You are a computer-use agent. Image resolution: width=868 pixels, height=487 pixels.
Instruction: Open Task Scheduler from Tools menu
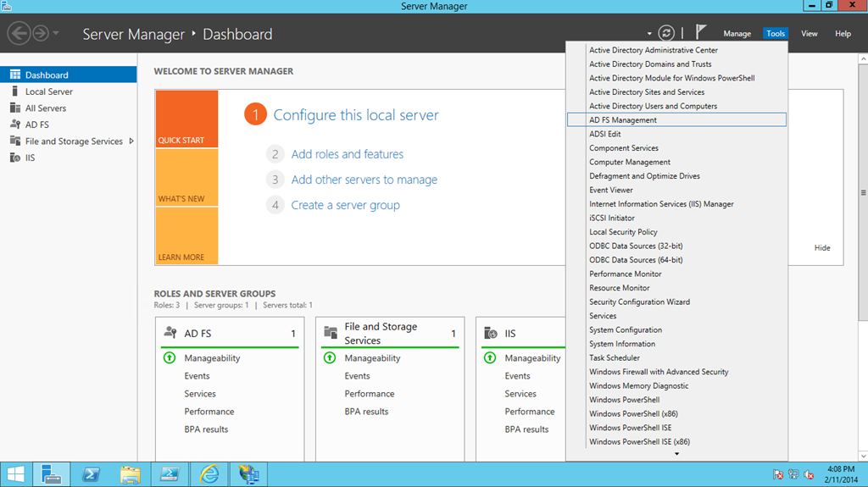tap(676, 357)
